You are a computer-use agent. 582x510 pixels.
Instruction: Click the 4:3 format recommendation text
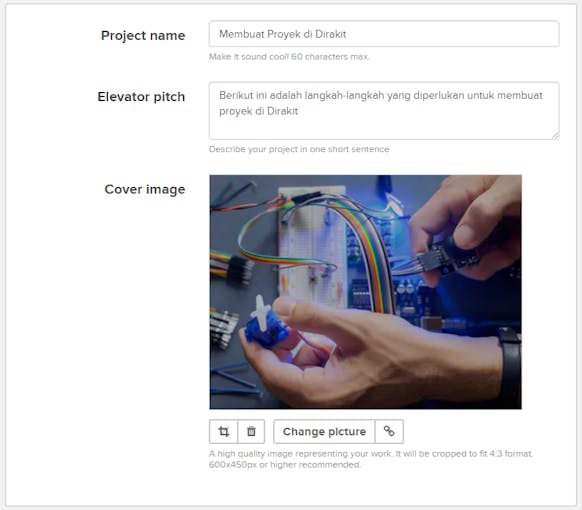pyautogui.click(x=370, y=459)
